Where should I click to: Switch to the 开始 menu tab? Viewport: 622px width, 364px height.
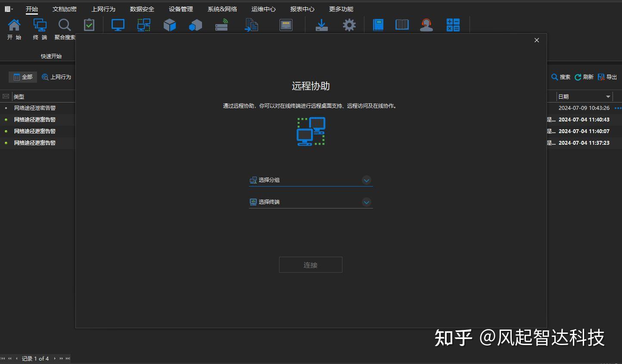click(32, 9)
